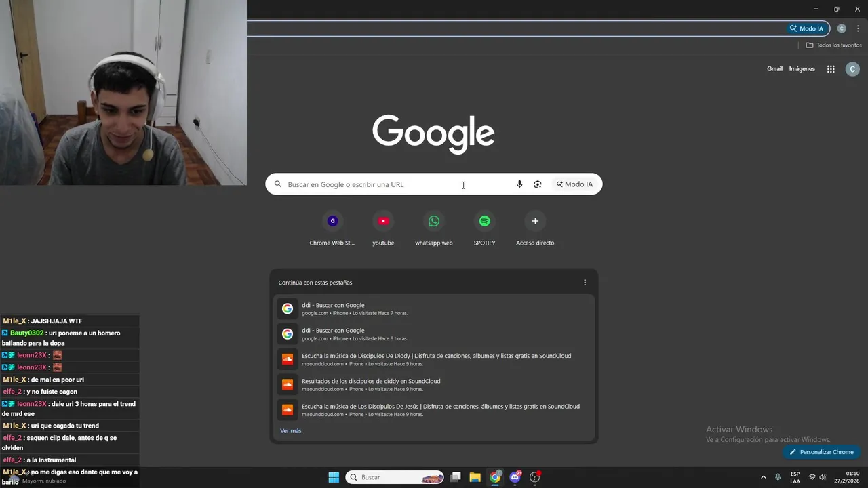Image resolution: width=868 pixels, height=488 pixels.
Task: Click the webcam overlay video
Action: coord(123,93)
